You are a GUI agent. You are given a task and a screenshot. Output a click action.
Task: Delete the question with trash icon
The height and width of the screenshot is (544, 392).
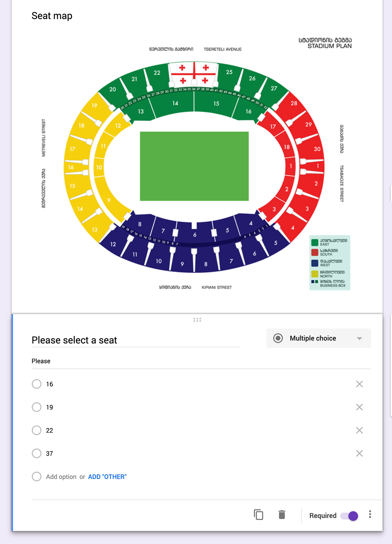click(x=282, y=515)
